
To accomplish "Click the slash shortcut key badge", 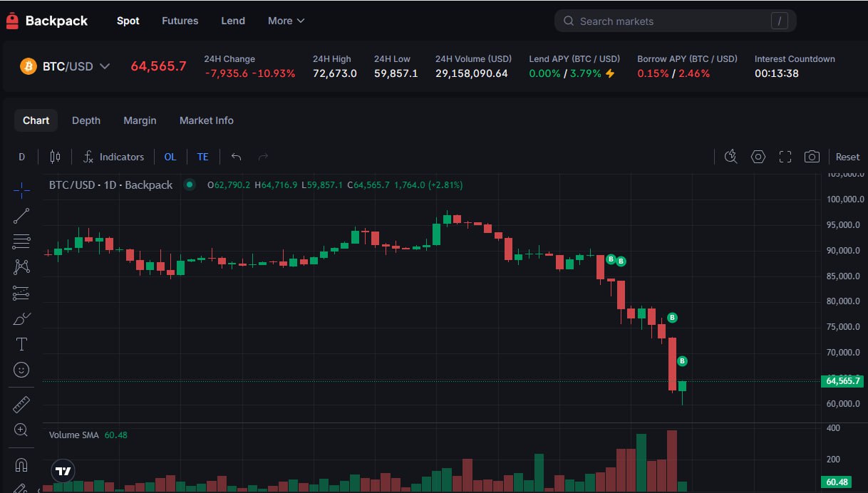I will pos(781,21).
